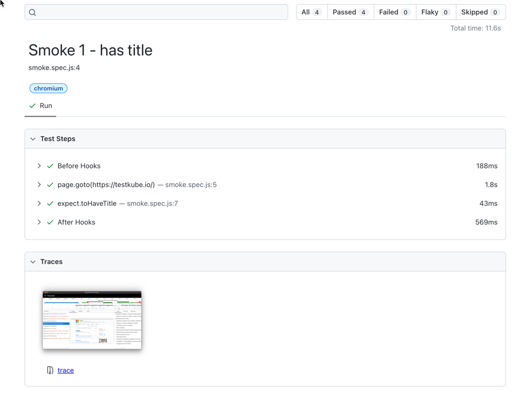Click green checkmark beside expect.toHaveTitle
Screen dimensions: 532x415
[50, 204]
